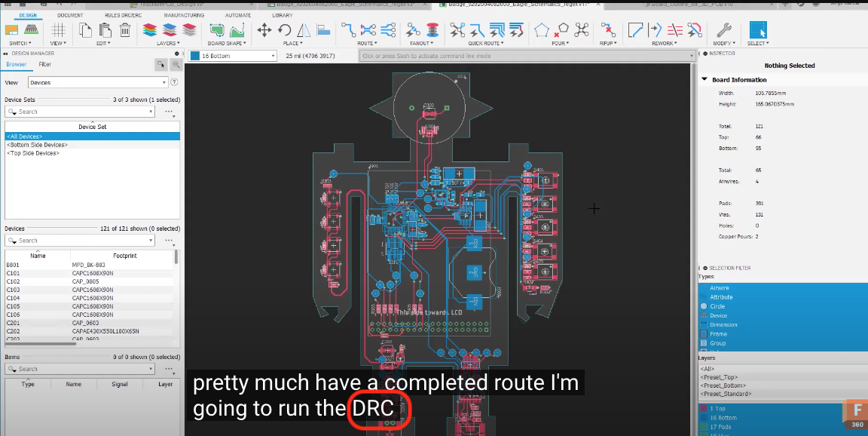Switch to the Rules DRC/ERC tab
This screenshot has height=436, width=868.
[122, 15]
